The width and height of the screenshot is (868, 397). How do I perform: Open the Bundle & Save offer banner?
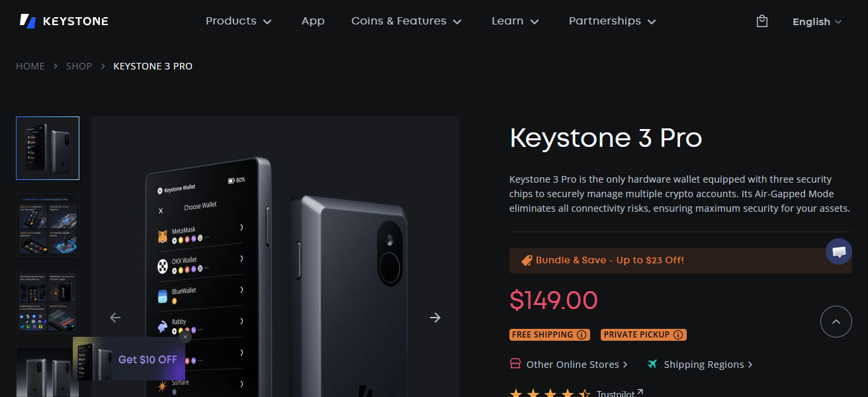click(x=680, y=260)
